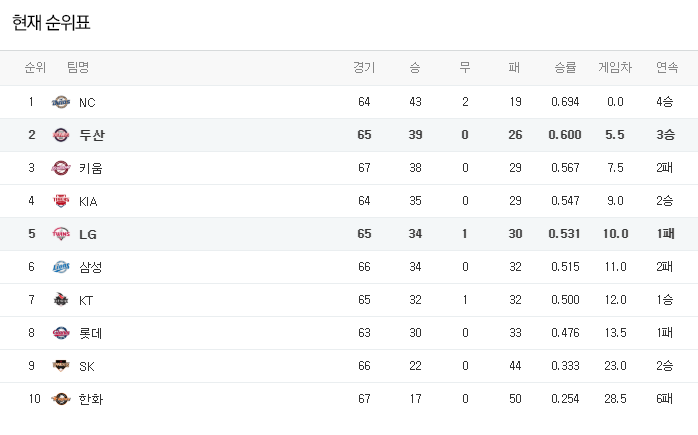Select the 게임차 column header
The image size is (698, 435).
pos(615,67)
